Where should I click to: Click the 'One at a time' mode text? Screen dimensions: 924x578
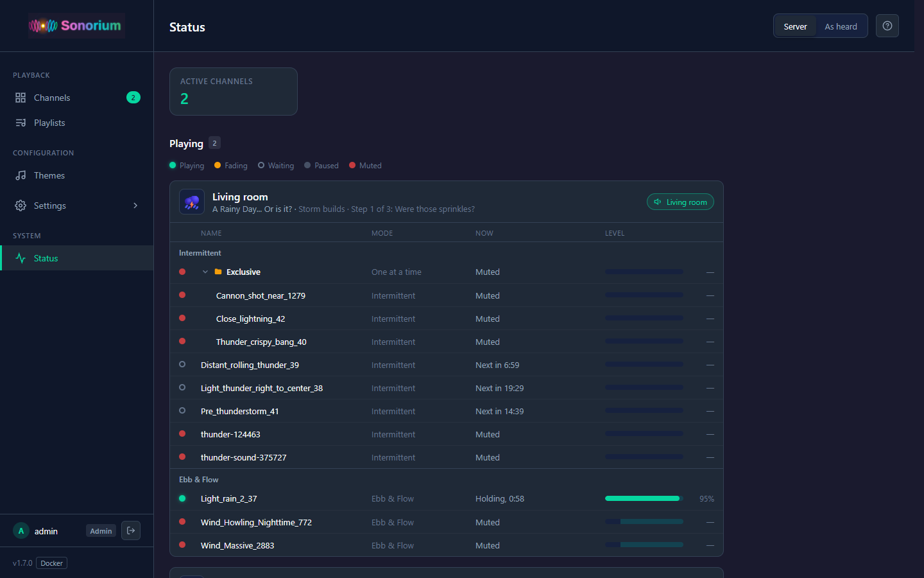point(397,272)
